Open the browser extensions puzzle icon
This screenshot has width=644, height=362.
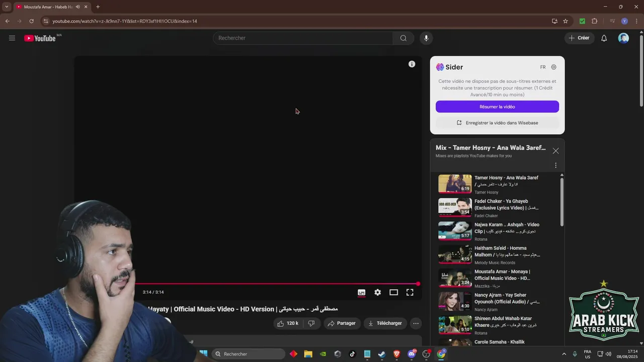pos(594,21)
